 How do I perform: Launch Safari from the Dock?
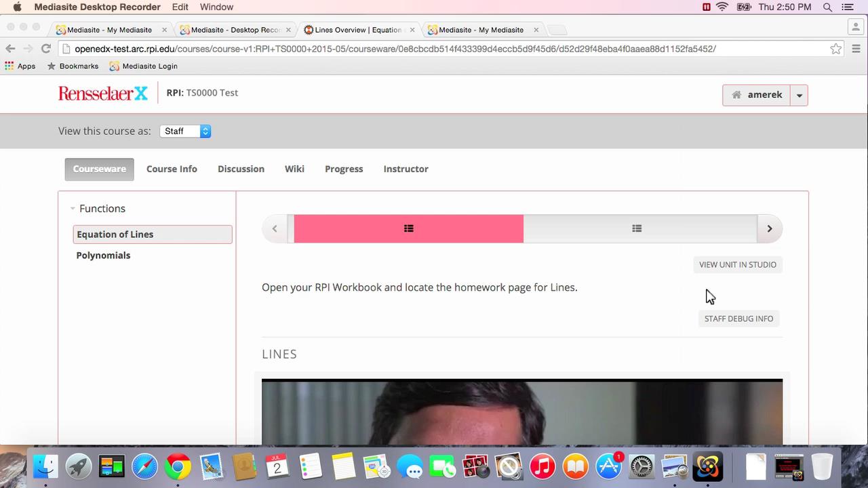click(x=144, y=466)
